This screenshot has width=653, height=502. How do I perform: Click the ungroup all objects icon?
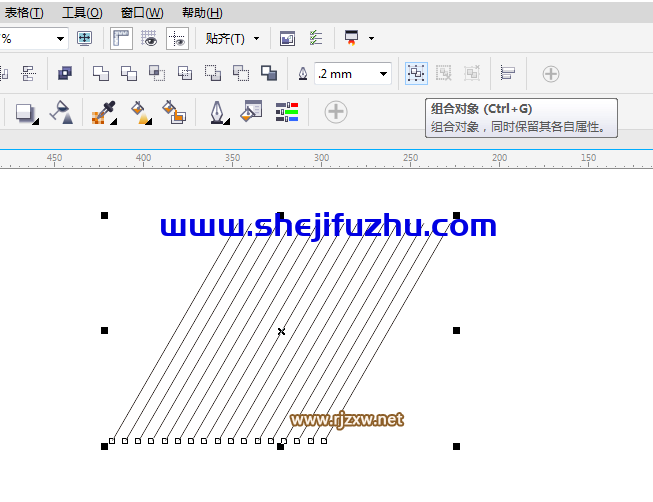click(x=472, y=74)
